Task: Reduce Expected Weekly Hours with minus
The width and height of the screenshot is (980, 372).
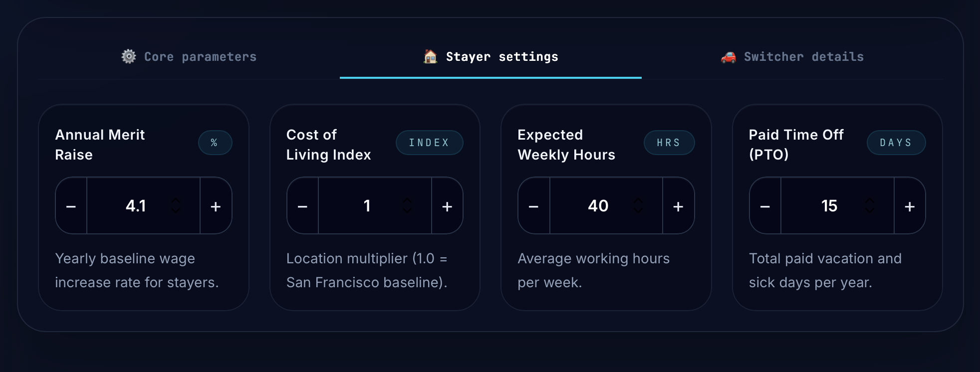Action: point(534,206)
